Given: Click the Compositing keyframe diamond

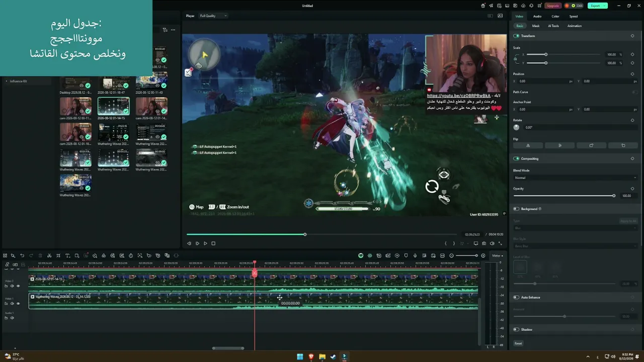Looking at the screenshot, I should pos(632,158).
